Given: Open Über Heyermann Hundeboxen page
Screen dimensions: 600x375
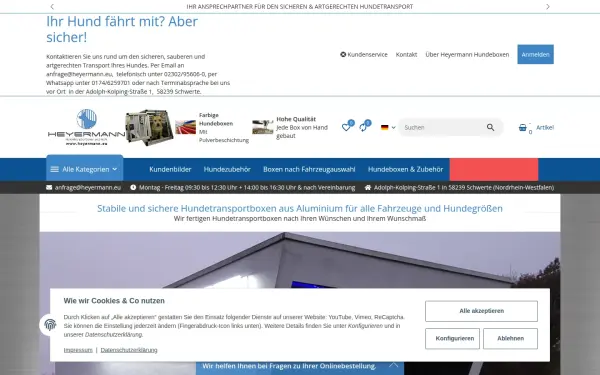Looking at the screenshot, I should (467, 54).
